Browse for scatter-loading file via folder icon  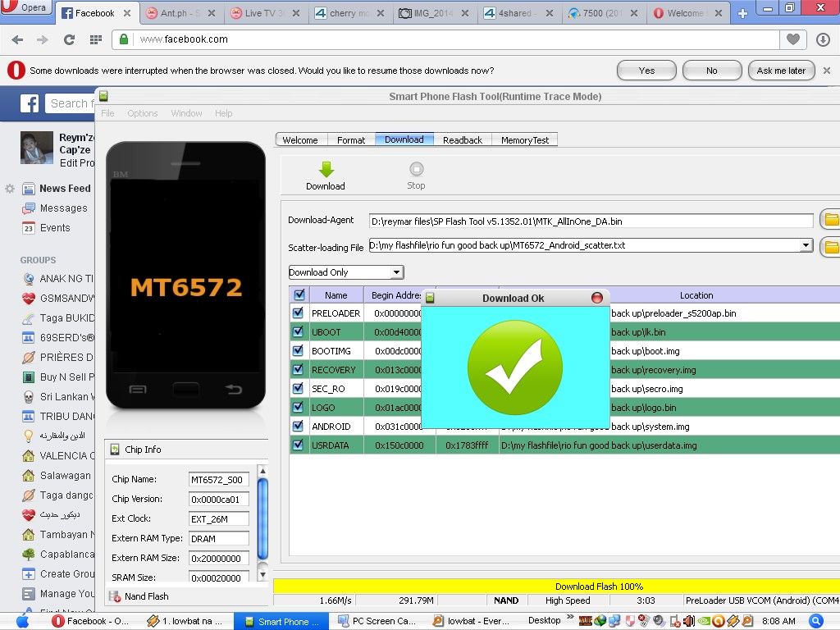point(830,246)
